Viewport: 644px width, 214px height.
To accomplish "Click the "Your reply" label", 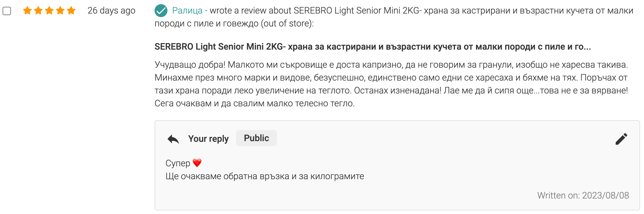I will 208,139.
